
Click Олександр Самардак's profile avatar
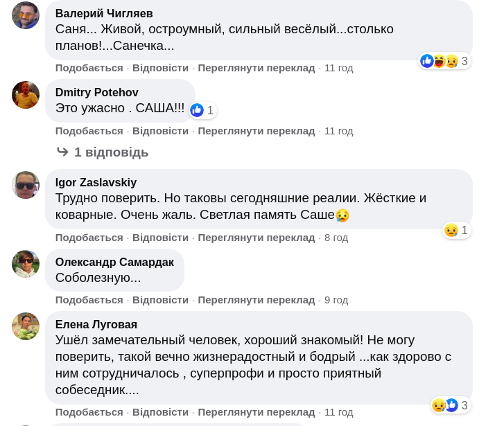point(26,264)
